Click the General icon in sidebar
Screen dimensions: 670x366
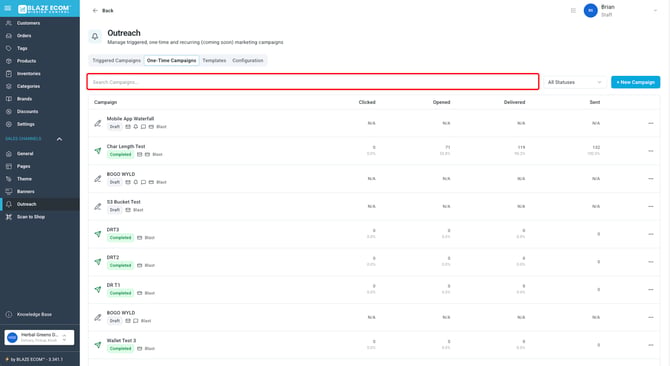(x=9, y=154)
